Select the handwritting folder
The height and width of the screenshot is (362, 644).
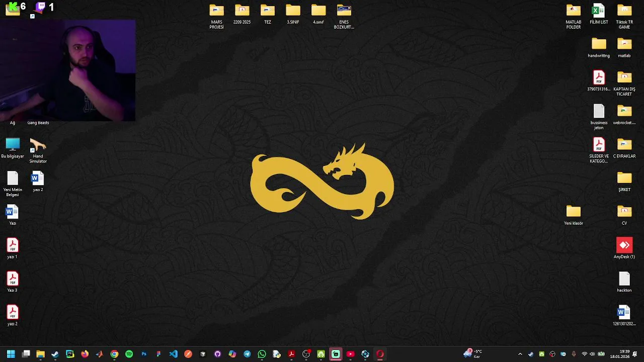pos(599,48)
